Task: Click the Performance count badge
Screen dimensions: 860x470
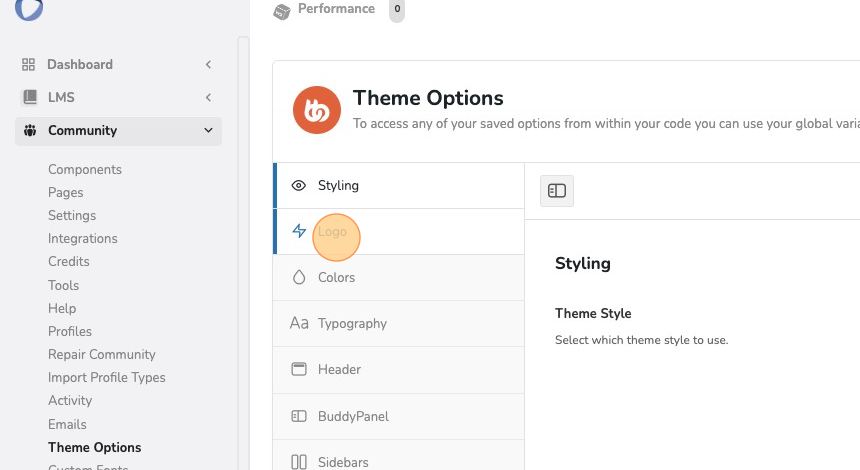Action: point(397,9)
